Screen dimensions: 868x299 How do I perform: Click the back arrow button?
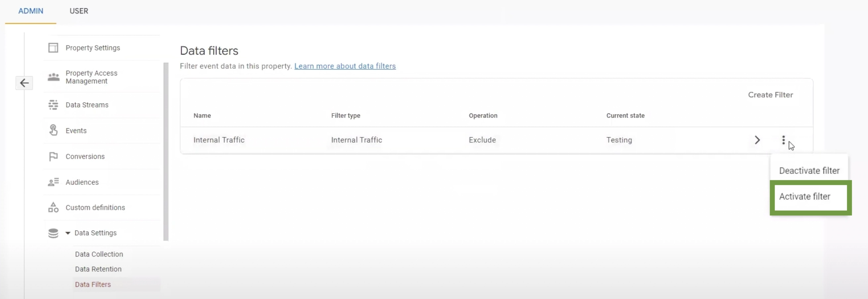24,83
